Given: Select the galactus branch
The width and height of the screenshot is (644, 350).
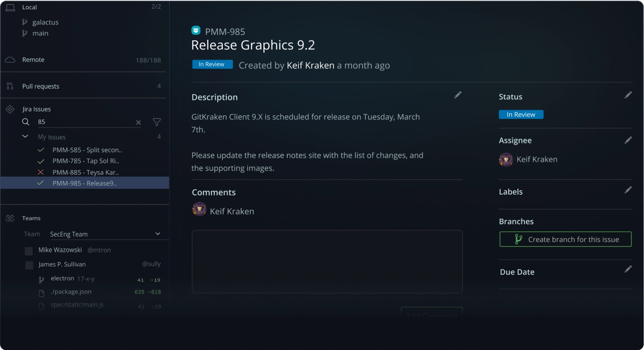Looking at the screenshot, I should click(x=45, y=23).
